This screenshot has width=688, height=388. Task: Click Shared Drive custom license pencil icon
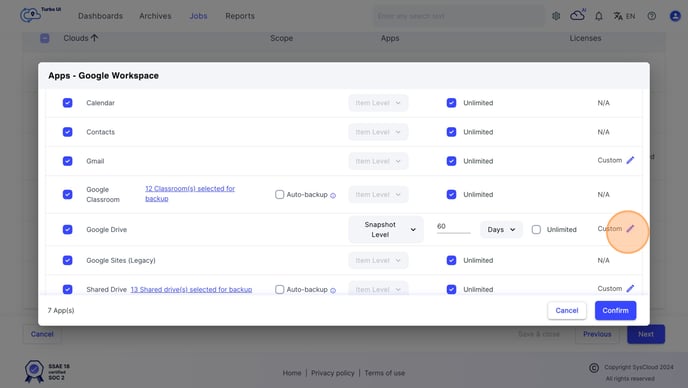tap(630, 288)
